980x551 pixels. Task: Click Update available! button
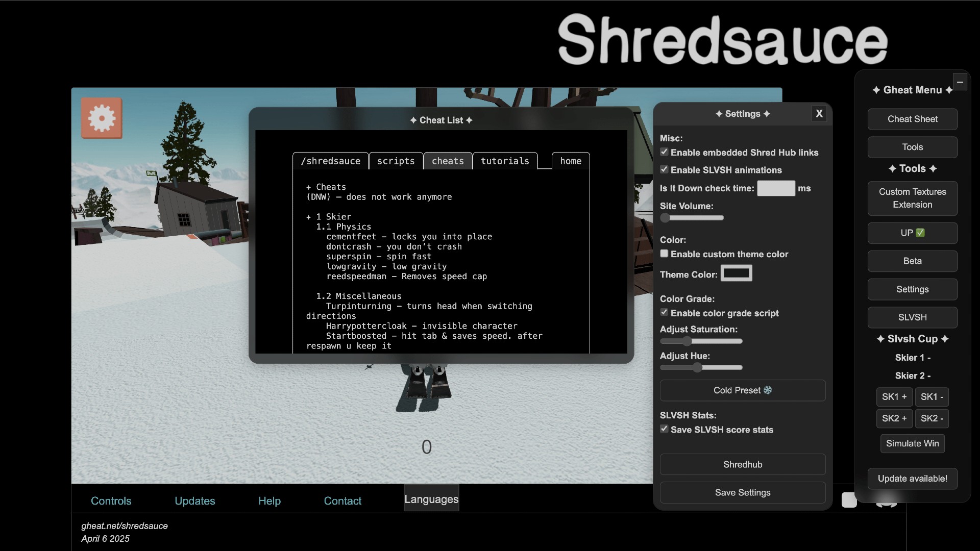[912, 479]
